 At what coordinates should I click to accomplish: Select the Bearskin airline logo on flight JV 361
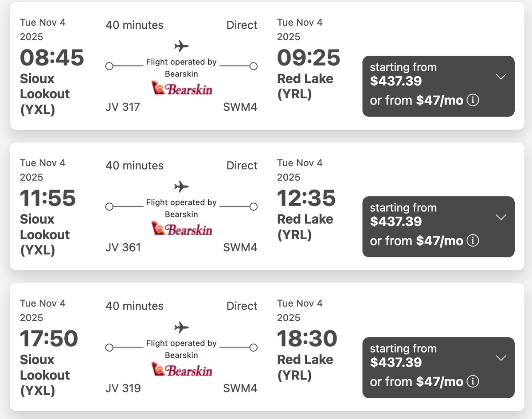(x=182, y=229)
